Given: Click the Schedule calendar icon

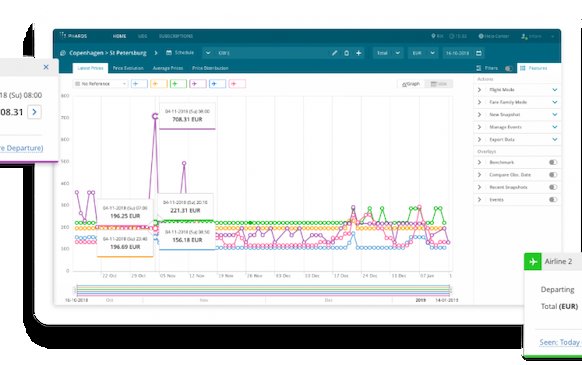Looking at the screenshot, I should (x=169, y=53).
